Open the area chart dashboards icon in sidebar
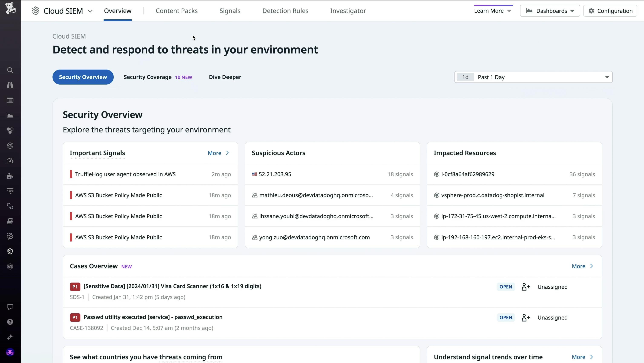This screenshot has height=363, width=644. click(x=10, y=115)
